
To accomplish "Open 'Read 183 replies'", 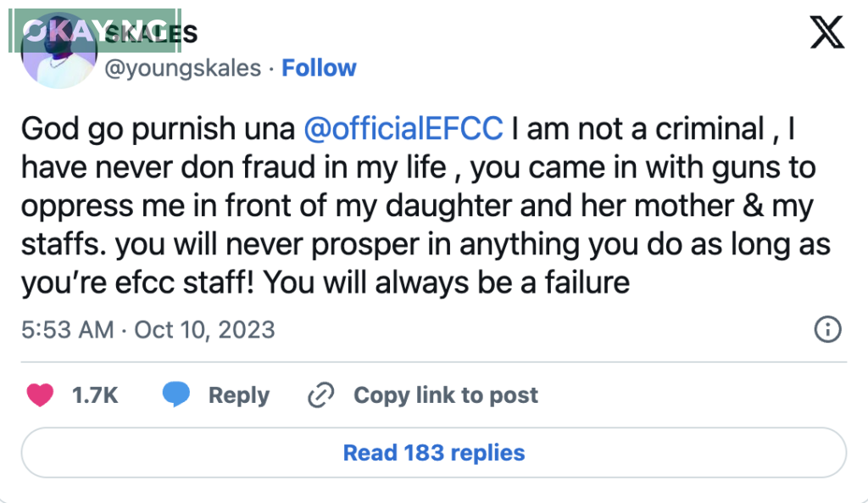I will tap(433, 453).
